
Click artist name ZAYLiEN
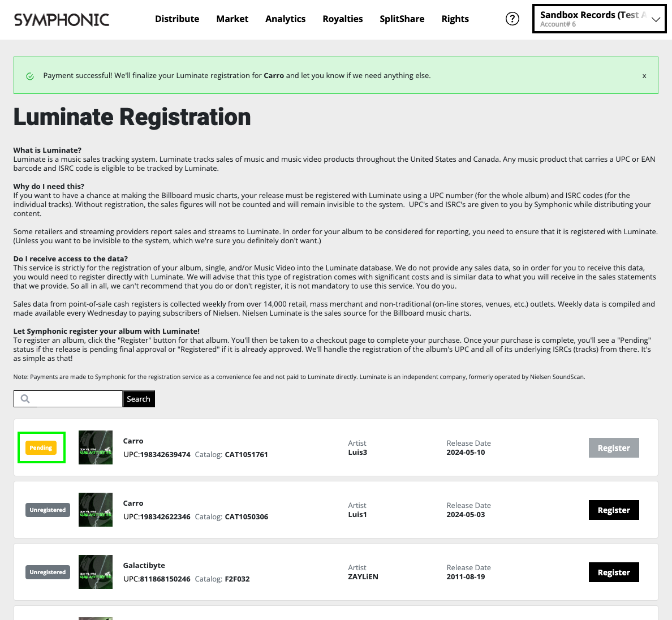point(363,576)
